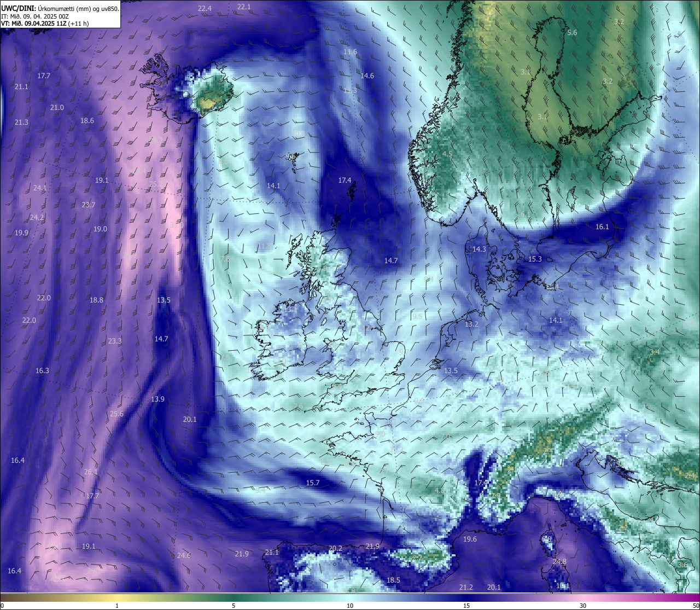
Task: Click the color bar tick label 5
Action: click(234, 606)
